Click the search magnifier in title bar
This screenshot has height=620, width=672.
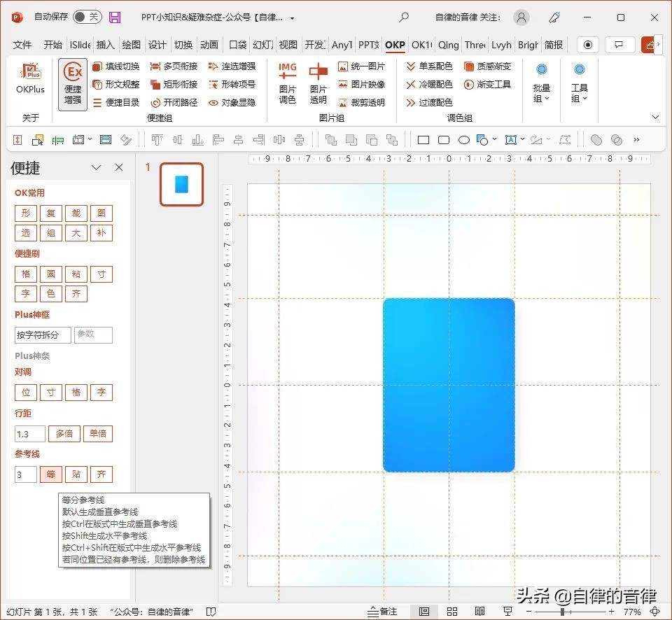coord(404,17)
